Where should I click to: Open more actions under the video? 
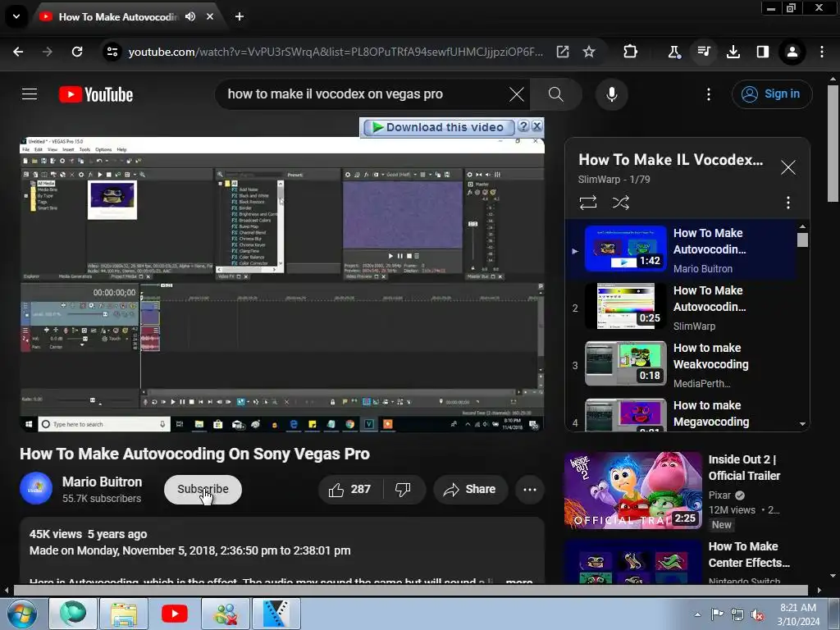pyautogui.click(x=530, y=490)
